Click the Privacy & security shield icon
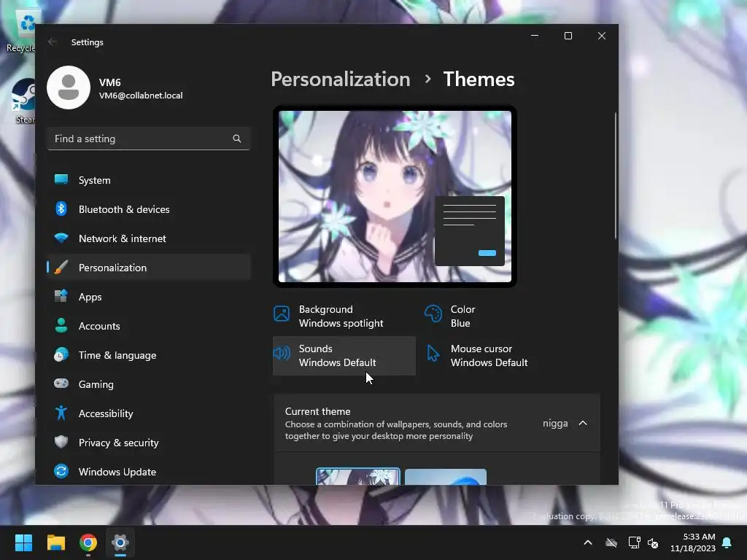 61,442
